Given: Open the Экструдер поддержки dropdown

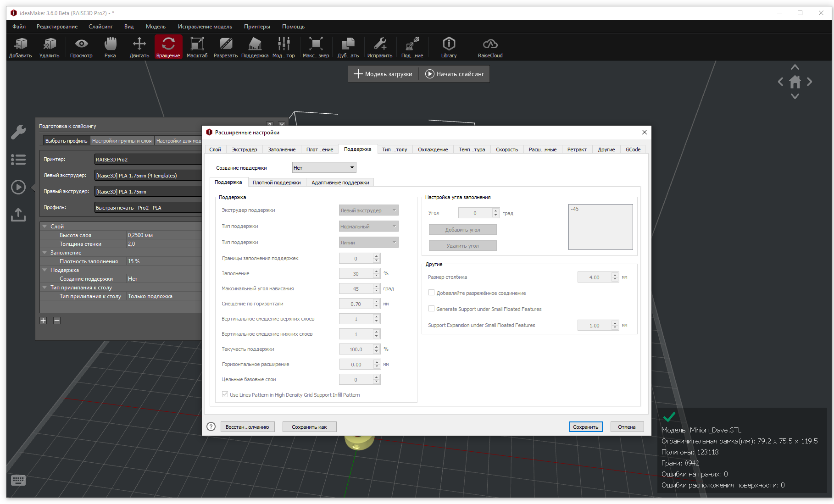Looking at the screenshot, I should pyautogui.click(x=369, y=210).
